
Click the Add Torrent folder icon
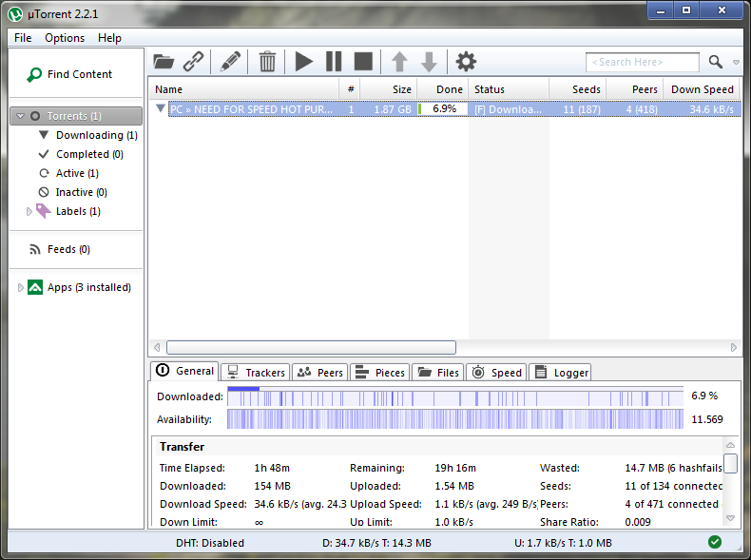point(164,62)
